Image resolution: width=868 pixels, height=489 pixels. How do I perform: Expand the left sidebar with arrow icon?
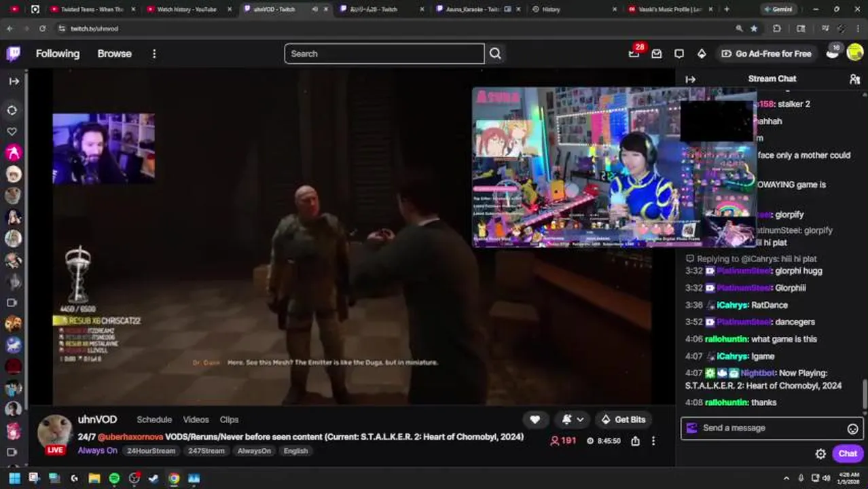[x=14, y=81]
